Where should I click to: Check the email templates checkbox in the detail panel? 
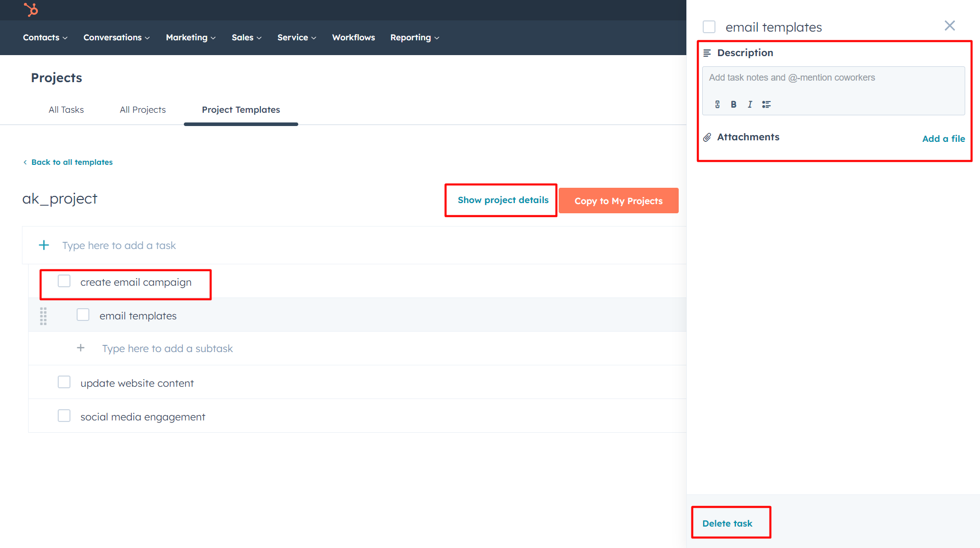pyautogui.click(x=709, y=27)
